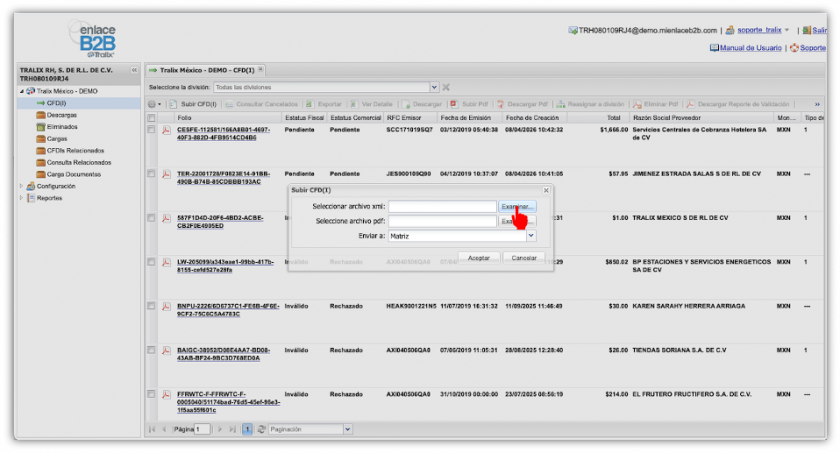Open the Paginación dropdown at the bottom
Viewport: 840px width, 453px height.
tap(347, 429)
